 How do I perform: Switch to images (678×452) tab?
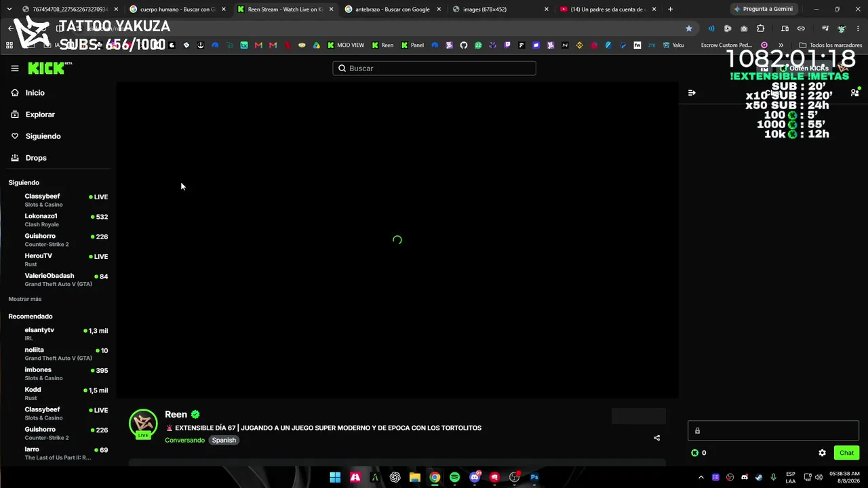500,9
